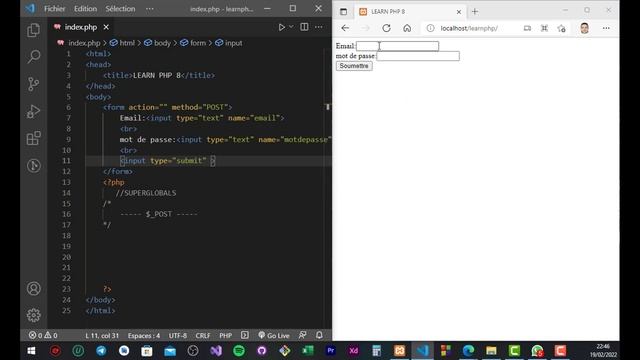This screenshot has height=360, width=640.
Task: Open the Manage gear in VS Code
Action: pos(33,315)
